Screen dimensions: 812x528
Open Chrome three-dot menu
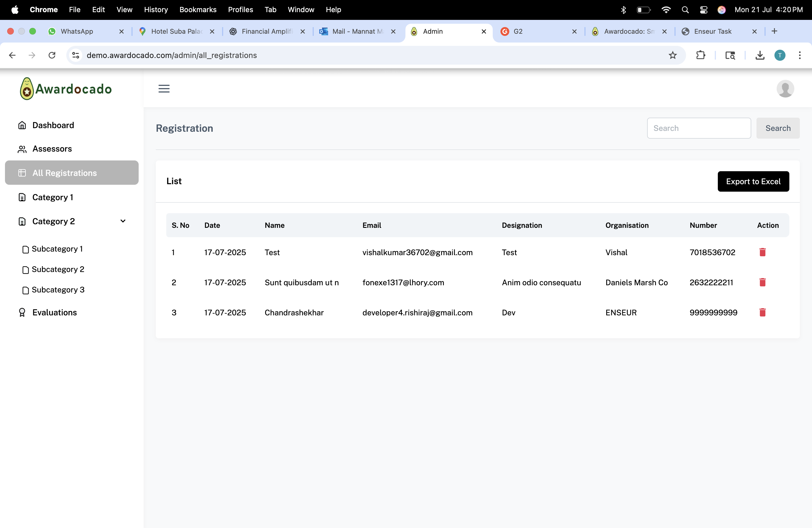pos(799,55)
